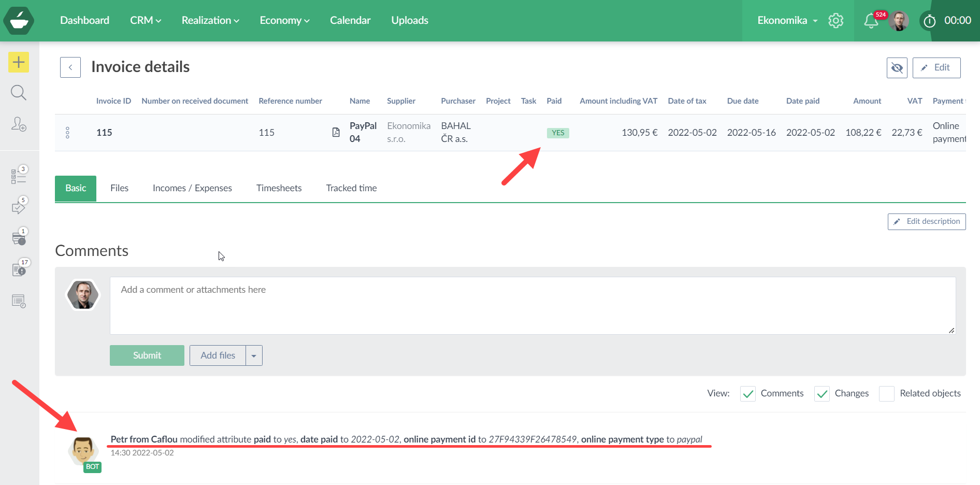Expand the Add files dropdown arrow
This screenshot has height=485, width=980.
pyautogui.click(x=254, y=356)
